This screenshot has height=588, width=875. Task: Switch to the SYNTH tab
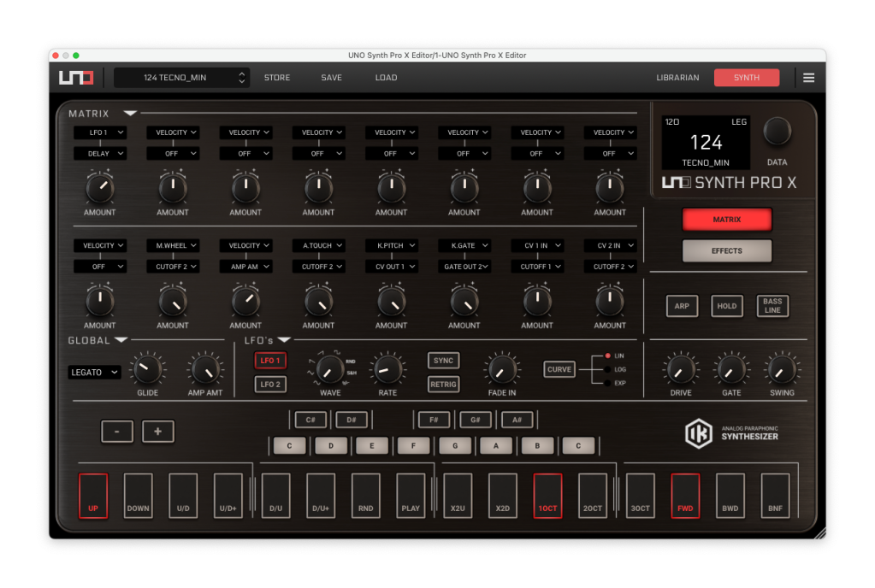click(x=746, y=78)
